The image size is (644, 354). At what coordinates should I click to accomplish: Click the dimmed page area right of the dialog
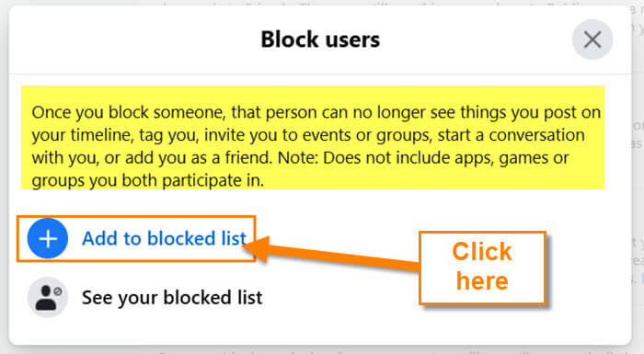coord(638,165)
